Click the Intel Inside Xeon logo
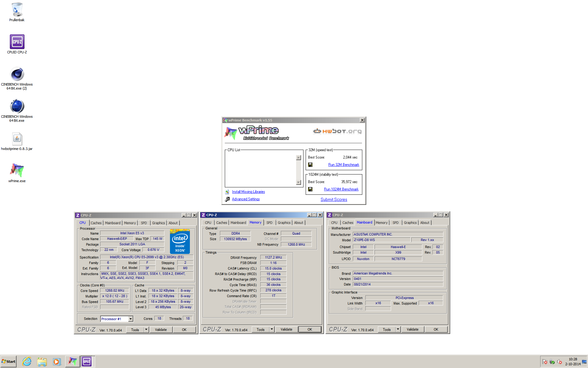The height and width of the screenshot is (368, 588). pyautogui.click(x=180, y=241)
